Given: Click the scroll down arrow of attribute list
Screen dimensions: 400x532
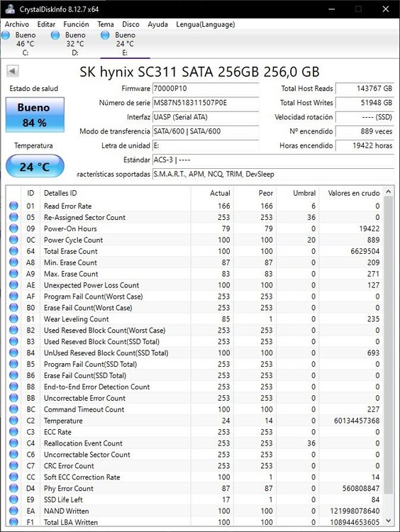Looking at the screenshot, I should (389, 521).
